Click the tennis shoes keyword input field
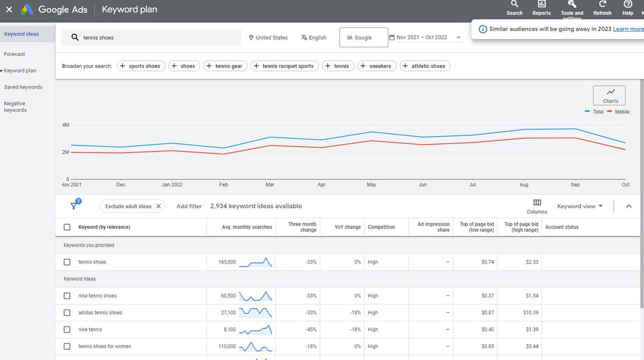The image size is (644, 360). pos(152,38)
